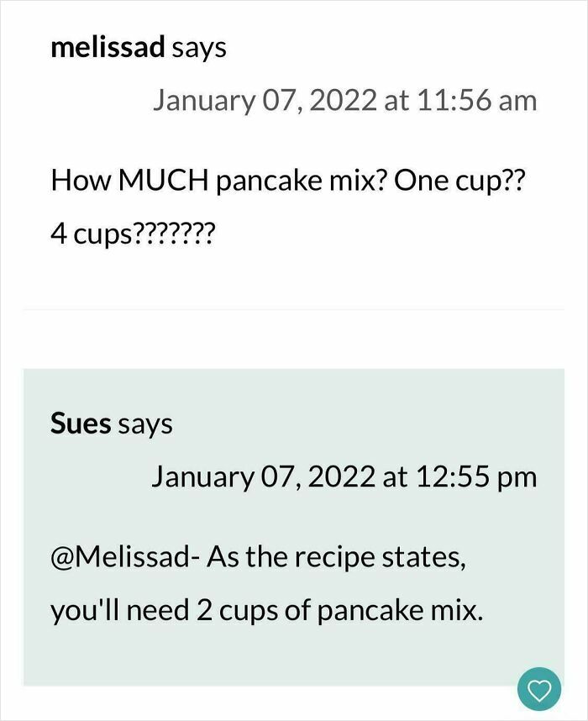Click melissad's bold username
This screenshot has height=721, width=588.
[x=105, y=47]
